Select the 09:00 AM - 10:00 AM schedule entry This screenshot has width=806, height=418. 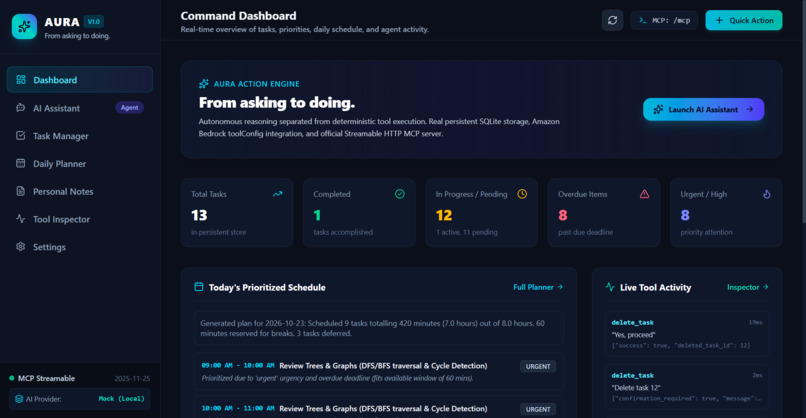point(378,372)
